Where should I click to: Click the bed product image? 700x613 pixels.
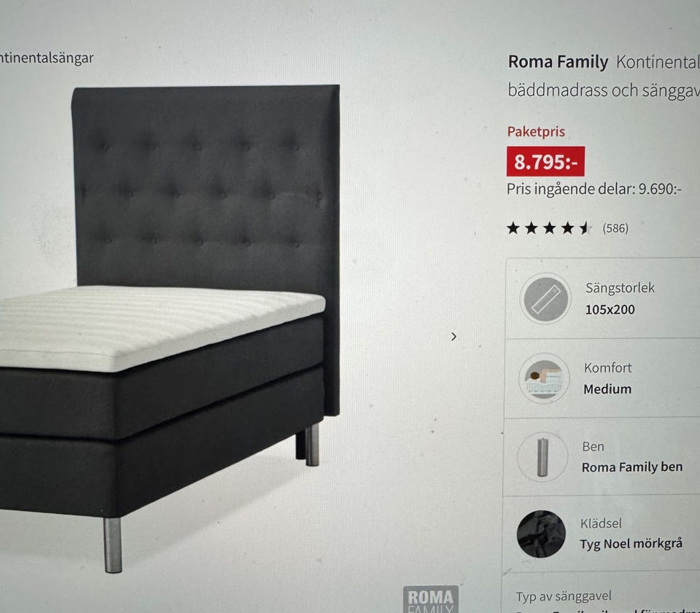tap(170, 328)
